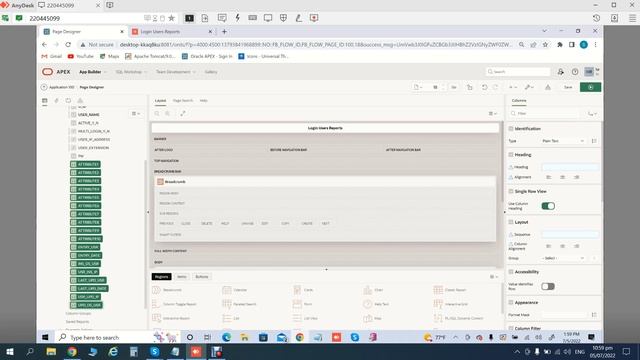The height and width of the screenshot is (360, 640).
Task: Open the Group select list in Layout section
Action: tap(563, 258)
